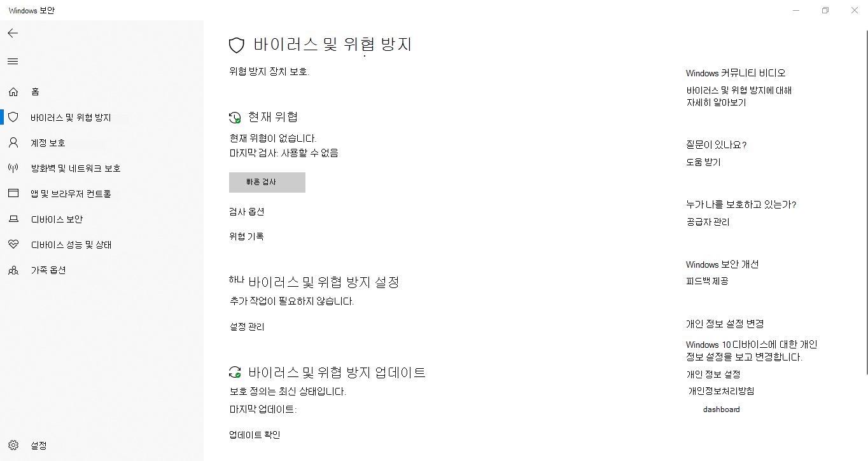Click the firewall network signal icon

click(13, 169)
